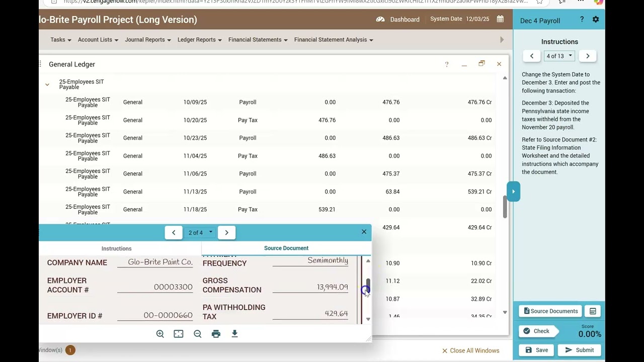Click the Score 0.00% display
Screen dimensions: 644x362
[589, 332]
